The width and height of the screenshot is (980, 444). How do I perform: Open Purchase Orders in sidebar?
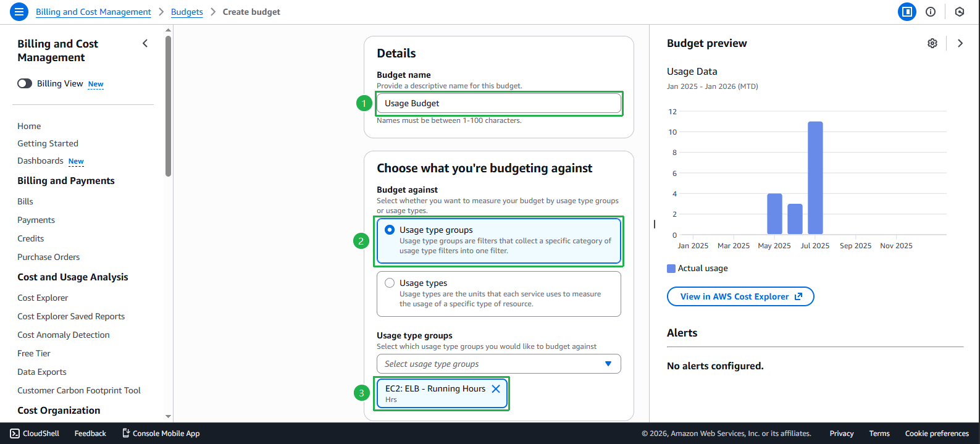point(48,257)
